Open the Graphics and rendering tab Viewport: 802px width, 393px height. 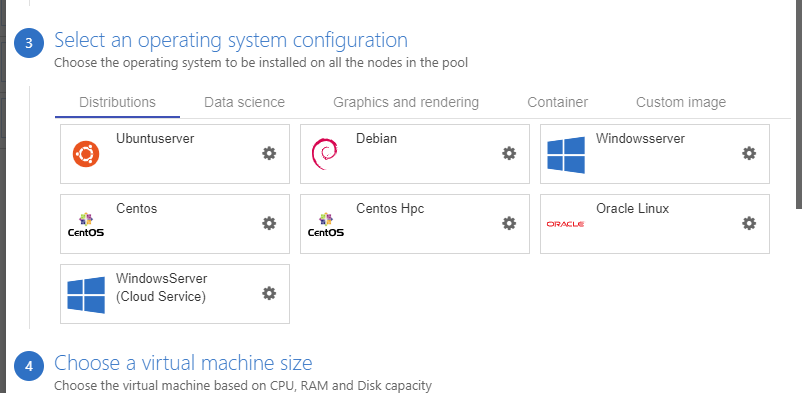pyautogui.click(x=406, y=102)
